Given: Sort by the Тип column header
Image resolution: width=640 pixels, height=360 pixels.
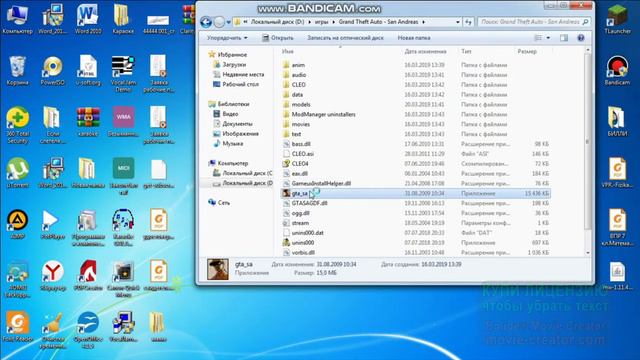Looking at the screenshot, I should point(466,51).
